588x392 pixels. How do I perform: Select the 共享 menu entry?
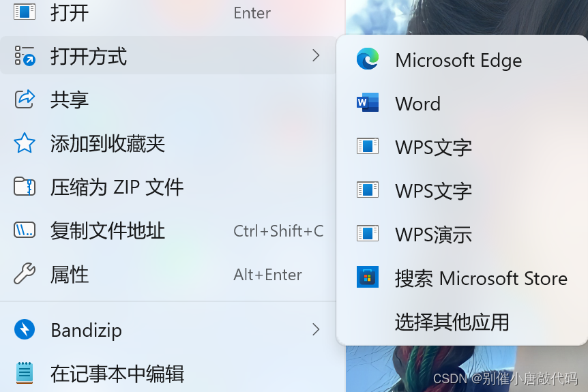(168, 100)
